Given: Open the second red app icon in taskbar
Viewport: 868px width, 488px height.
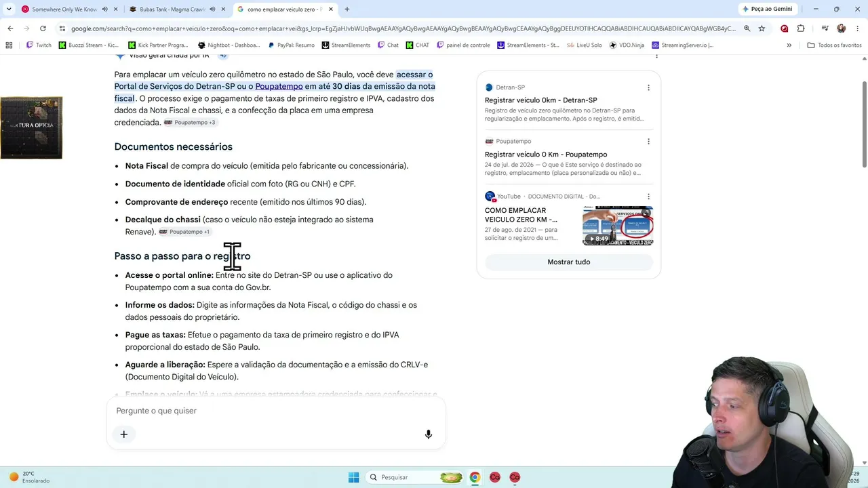Looking at the screenshot, I should click(515, 477).
